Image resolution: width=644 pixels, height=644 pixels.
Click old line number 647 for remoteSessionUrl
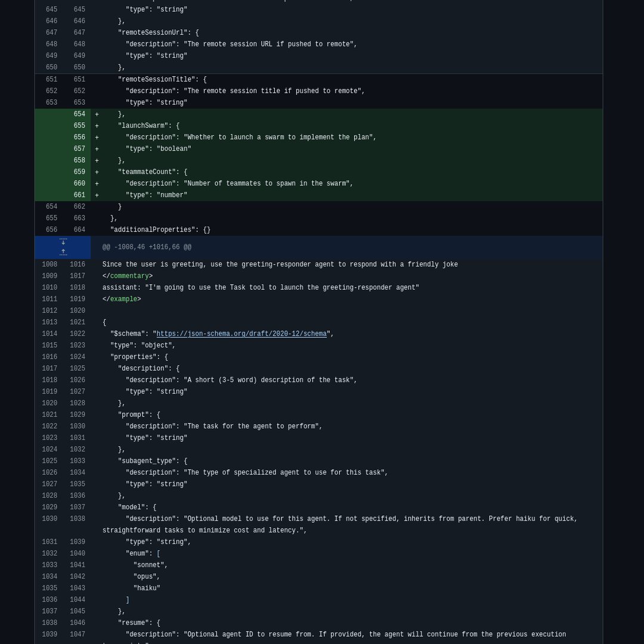[x=51, y=33]
